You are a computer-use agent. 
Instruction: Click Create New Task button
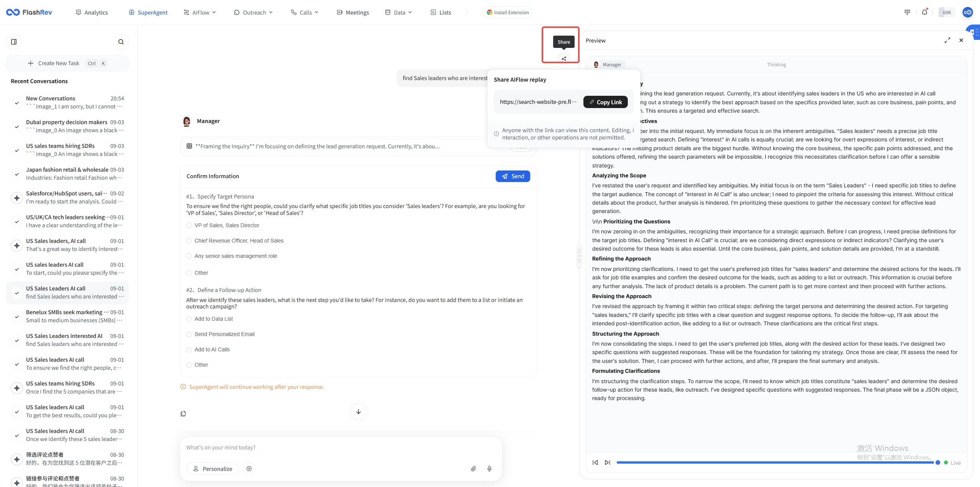(67, 63)
